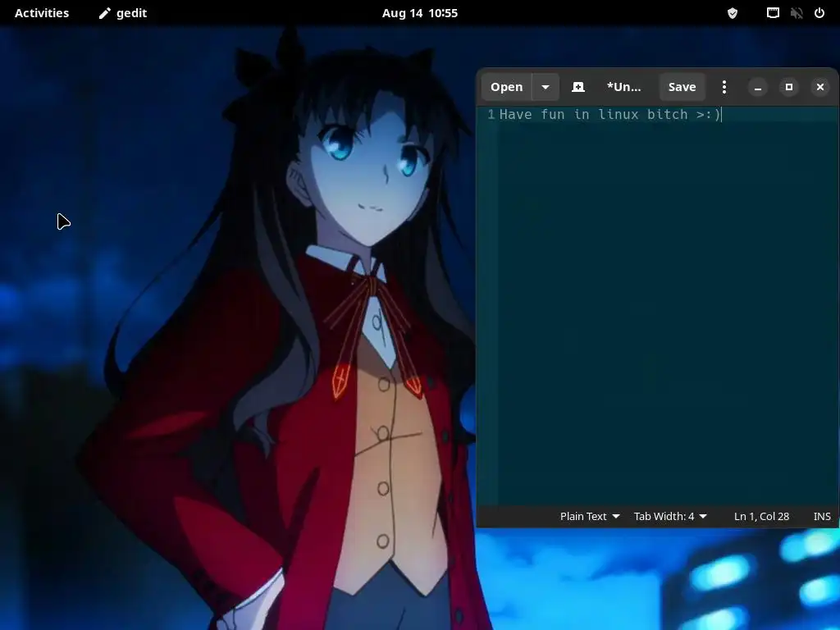Viewport: 840px width, 630px height.
Task: Create a new document tab icon
Action: click(x=578, y=87)
